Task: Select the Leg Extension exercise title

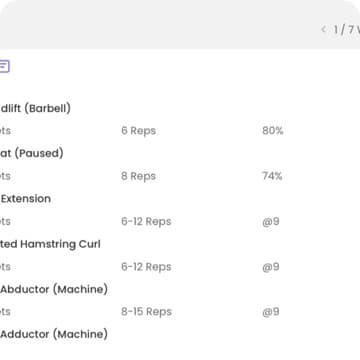Action: [x=25, y=199]
